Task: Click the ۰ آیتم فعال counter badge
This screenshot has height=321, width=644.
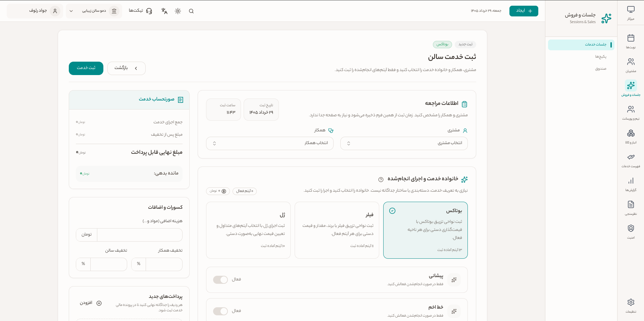Action: [245, 191]
